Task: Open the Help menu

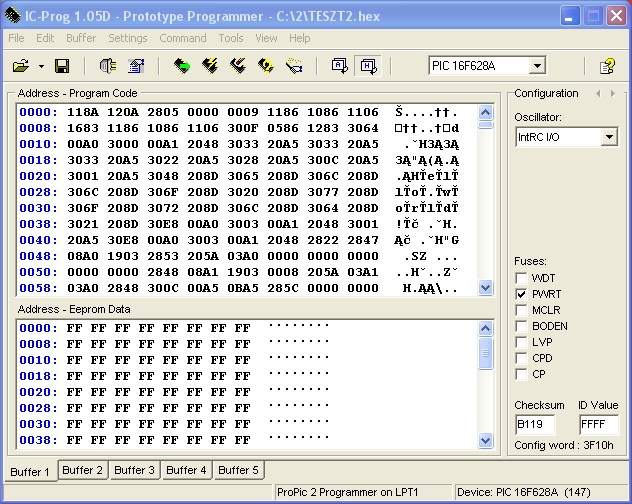Action: (299, 38)
